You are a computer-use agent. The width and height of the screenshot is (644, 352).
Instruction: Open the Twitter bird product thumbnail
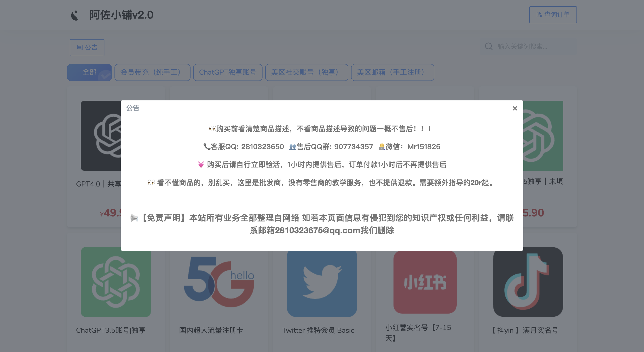coord(322,284)
